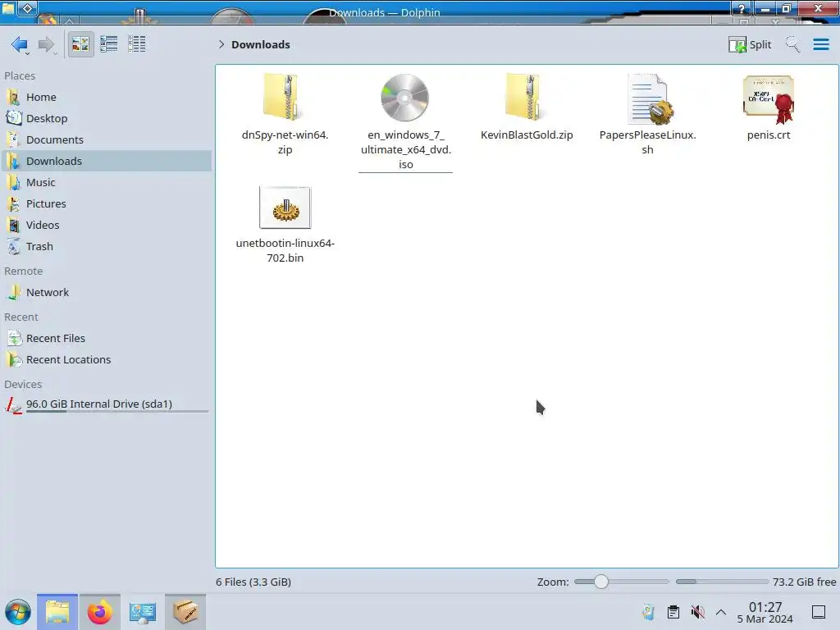
Task: Select the 96.0 GiB Internal Drive device
Action: click(107, 404)
